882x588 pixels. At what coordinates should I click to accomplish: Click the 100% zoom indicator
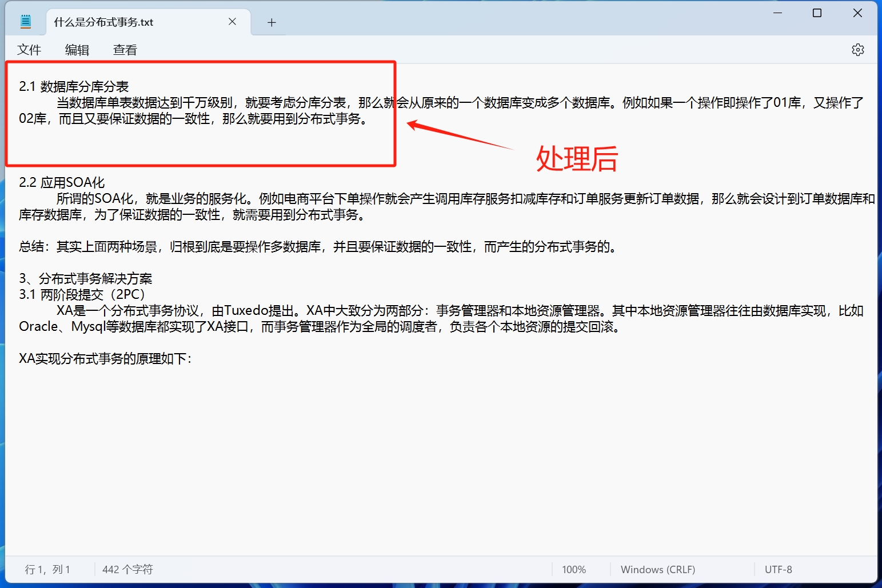(x=573, y=569)
